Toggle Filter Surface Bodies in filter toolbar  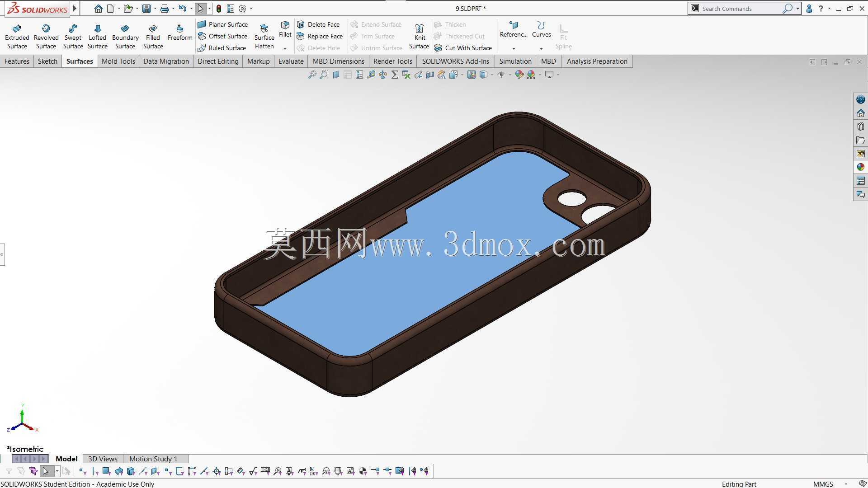click(119, 471)
